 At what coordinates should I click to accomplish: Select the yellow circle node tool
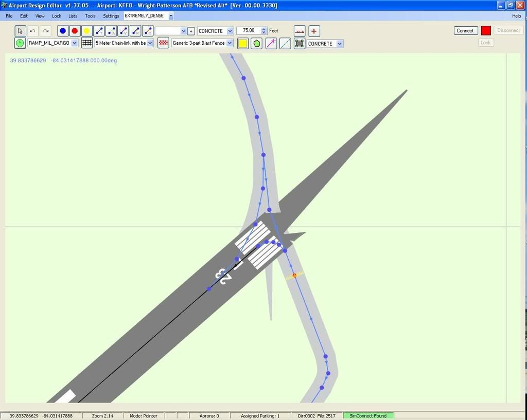coord(87,31)
